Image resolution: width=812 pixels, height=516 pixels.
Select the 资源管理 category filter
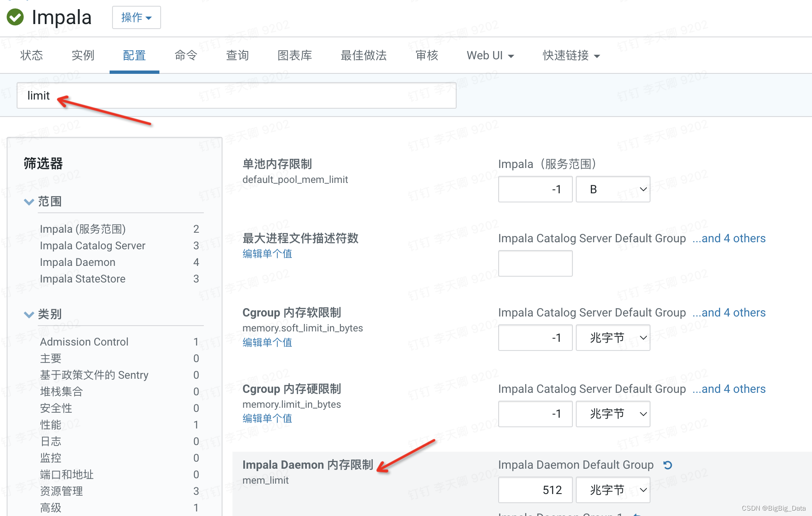pos(61,491)
